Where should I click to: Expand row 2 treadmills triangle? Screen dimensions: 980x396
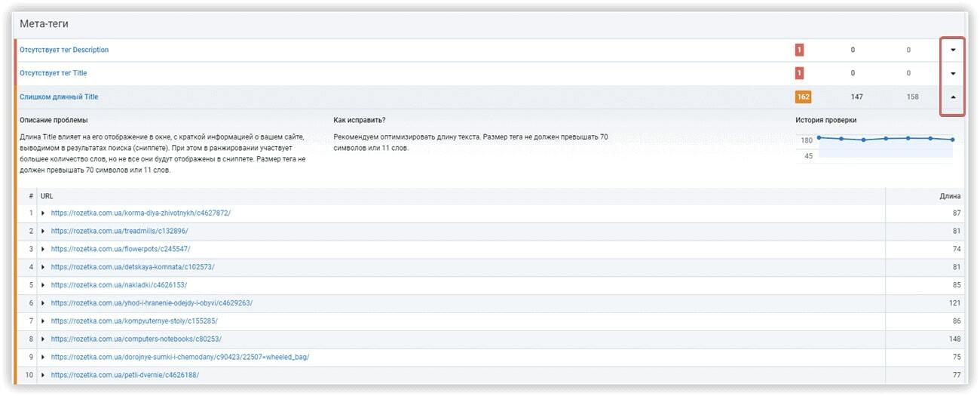tap(44, 231)
